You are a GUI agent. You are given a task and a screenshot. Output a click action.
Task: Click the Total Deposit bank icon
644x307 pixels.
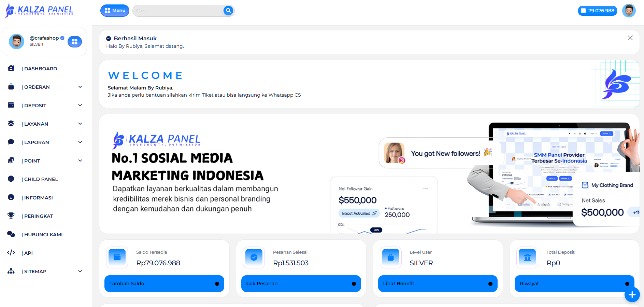point(527,257)
